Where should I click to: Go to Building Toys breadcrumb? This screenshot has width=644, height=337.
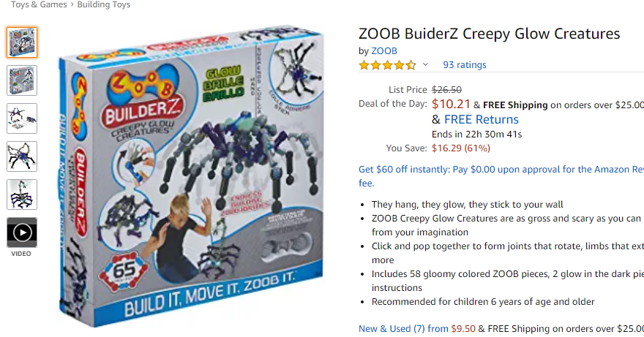[104, 4]
